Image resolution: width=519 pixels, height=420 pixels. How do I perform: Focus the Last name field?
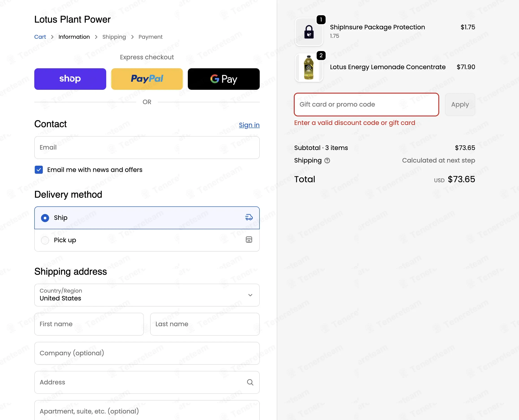click(x=205, y=324)
